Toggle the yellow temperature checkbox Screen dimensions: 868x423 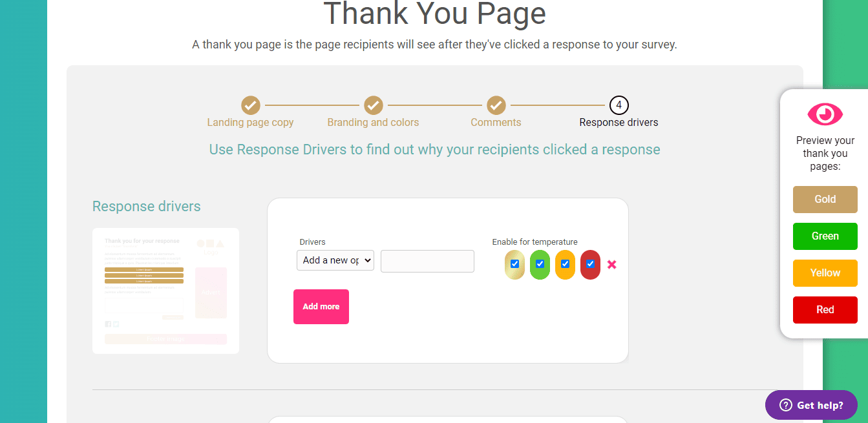pos(565,264)
